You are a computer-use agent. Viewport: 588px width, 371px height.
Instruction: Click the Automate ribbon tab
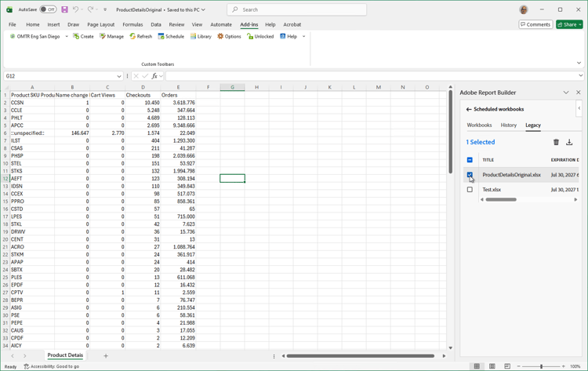pyautogui.click(x=221, y=24)
